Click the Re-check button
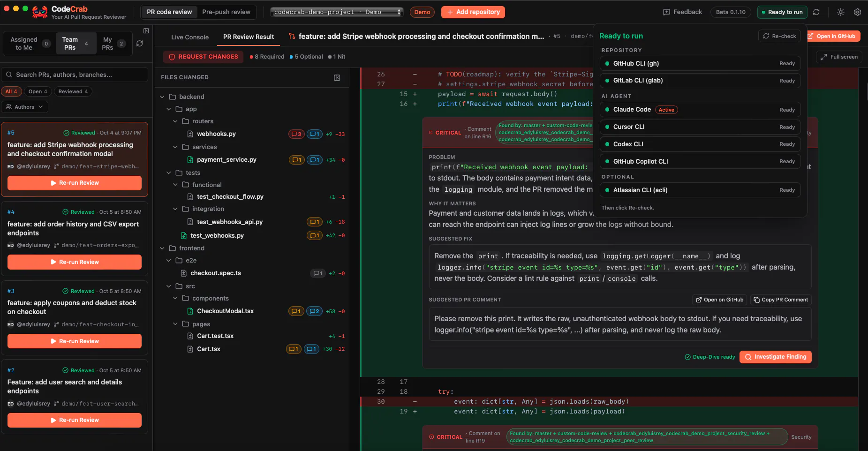868x451 pixels. pyautogui.click(x=779, y=36)
